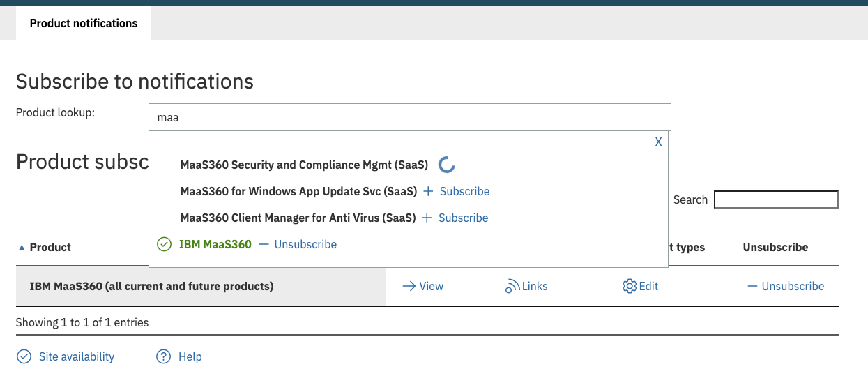The height and width of the screenshot is (369, 868).
Task: Click the arrow icon beside View
Action: pos(409,286)
